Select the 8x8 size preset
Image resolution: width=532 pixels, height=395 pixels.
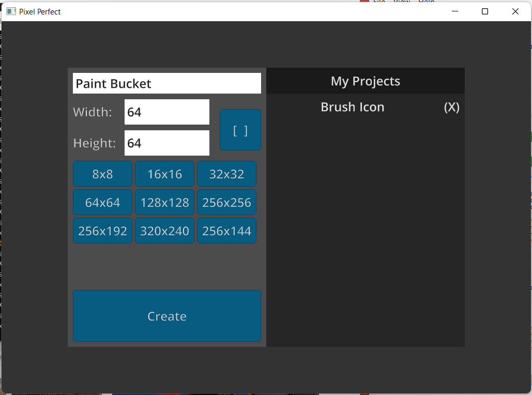click(102, 174)
